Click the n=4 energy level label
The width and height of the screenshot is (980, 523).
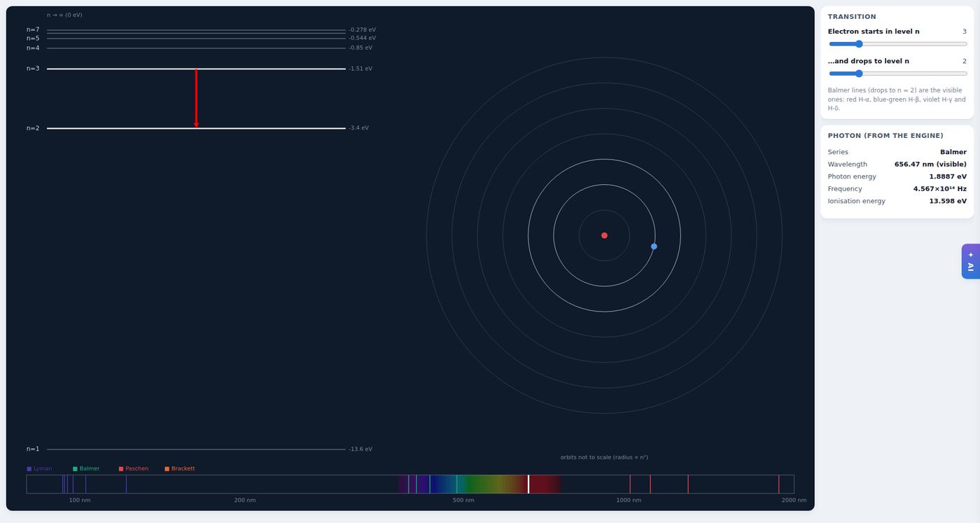[x=33, y=48]
